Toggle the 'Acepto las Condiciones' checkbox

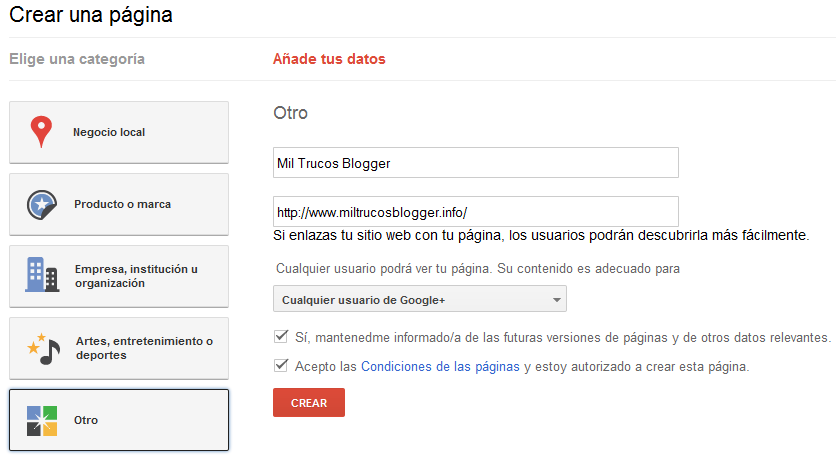pyautogui.click(x=281, y=367)
